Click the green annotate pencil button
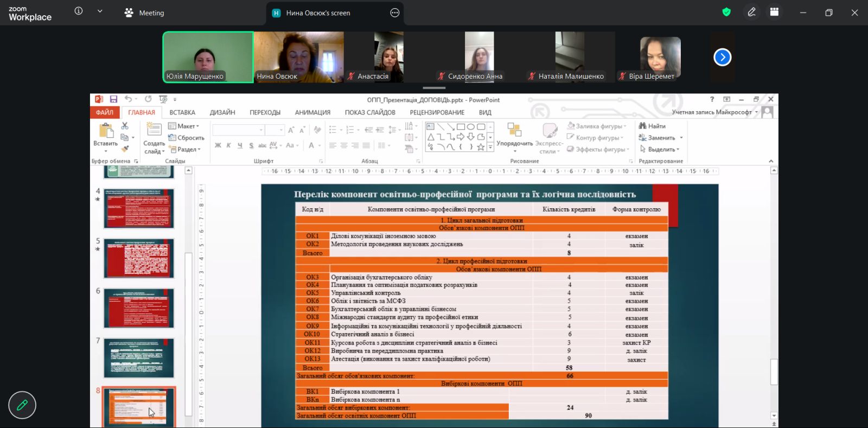 point(22,405)
